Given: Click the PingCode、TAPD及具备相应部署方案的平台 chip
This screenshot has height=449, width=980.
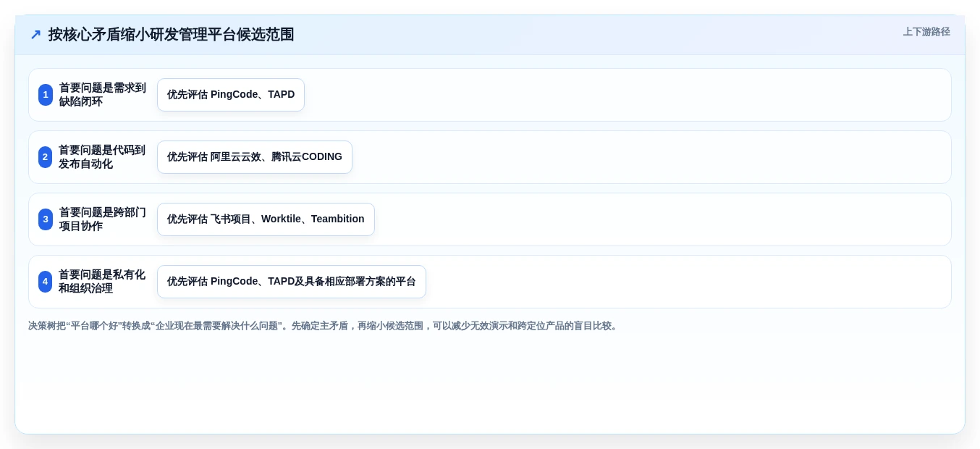Looking at the screenshot, I should (x=292, y=282).
